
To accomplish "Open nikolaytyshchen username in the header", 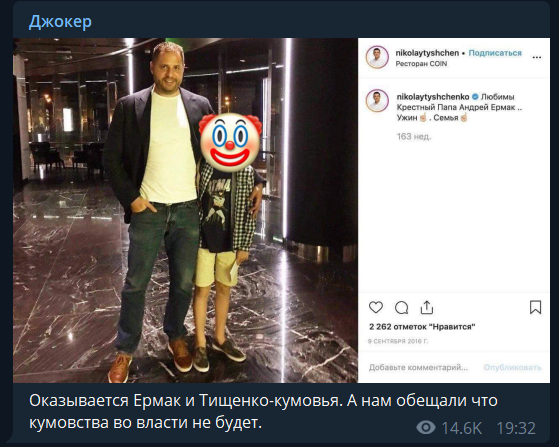I will 427,53.
